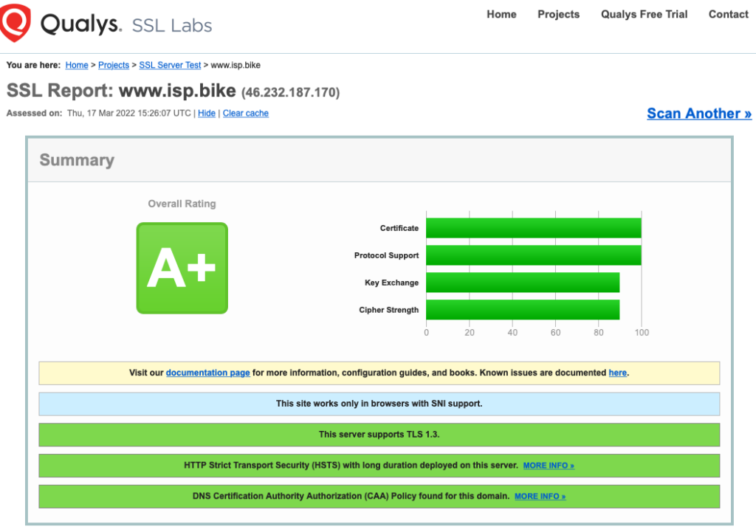The image size is (756, 532).
Task: Click the Qualys logo icon
Action: click(x=16, y=22)
